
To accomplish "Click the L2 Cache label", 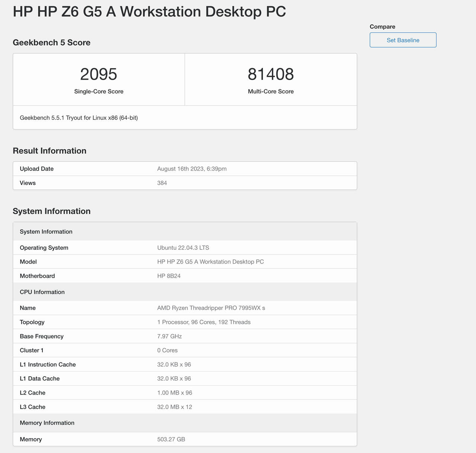I will [x=33, y=393].
